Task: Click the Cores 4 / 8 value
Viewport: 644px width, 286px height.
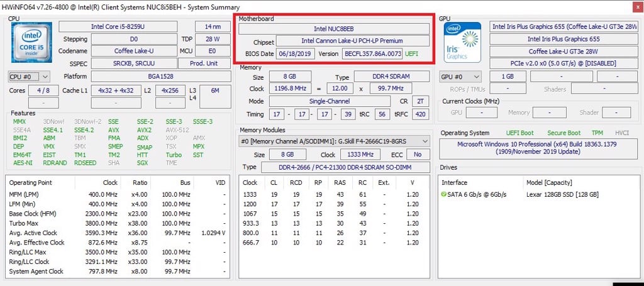Action: pos(43,91)
